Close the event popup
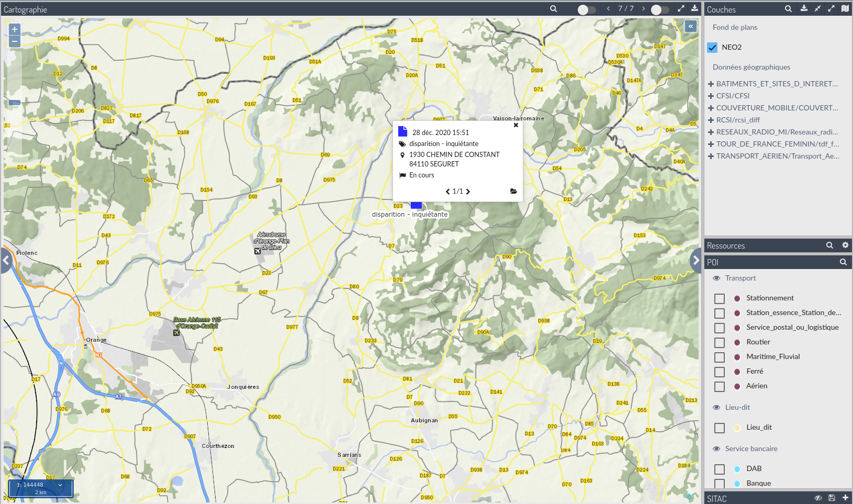 [516, 125]
